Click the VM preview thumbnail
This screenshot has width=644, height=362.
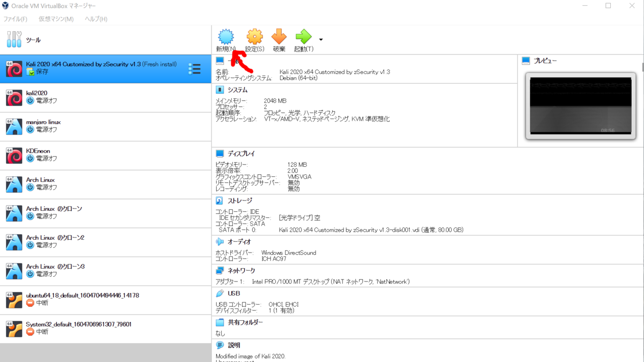pyautogui.click(x=580, y=105)
